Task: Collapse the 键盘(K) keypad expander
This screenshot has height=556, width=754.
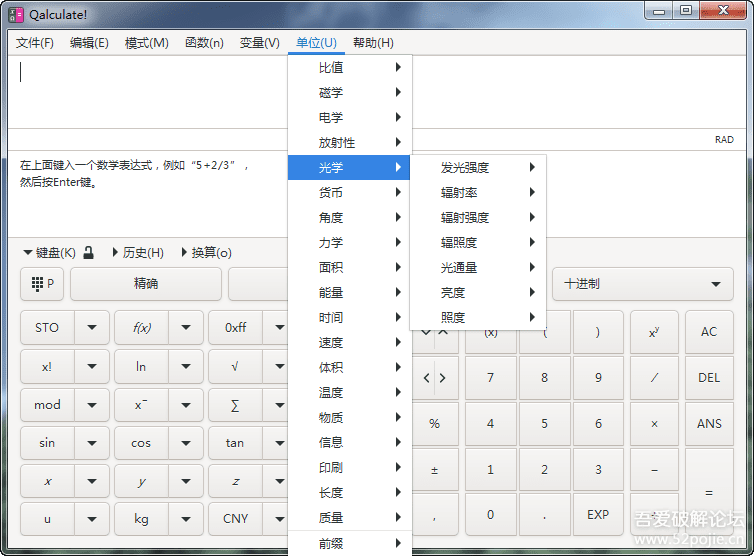Action: (x=49, y=253)
